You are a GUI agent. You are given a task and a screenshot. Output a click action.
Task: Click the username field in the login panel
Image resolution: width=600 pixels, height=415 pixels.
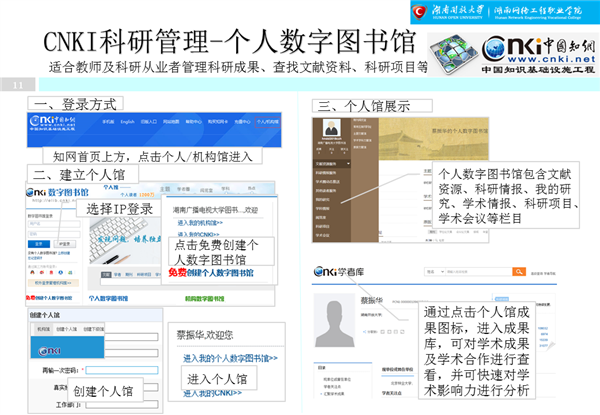click(x=54, y=224)
